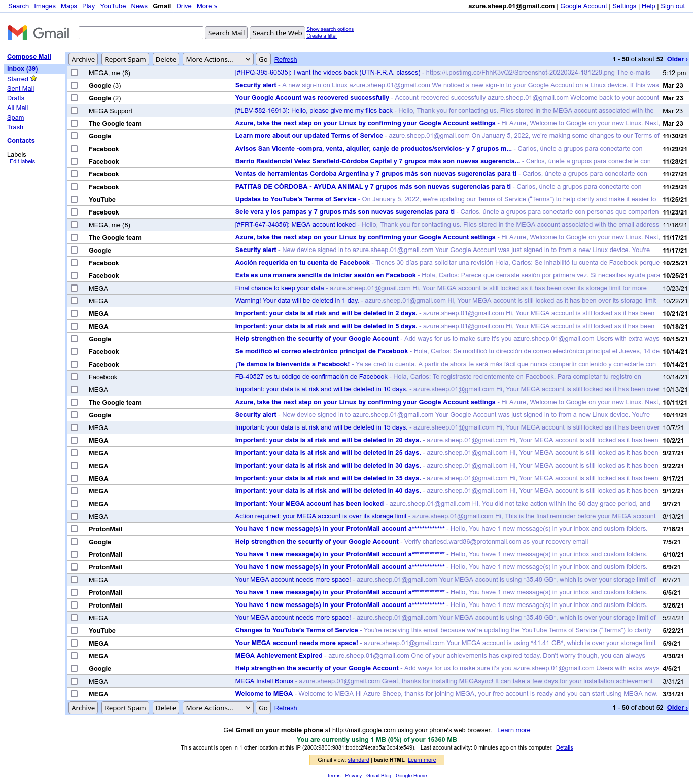The width and height of the screenshot is (693, 784).
Task: Select checkbox for YouTube Terms of Service 11/25/21
Action: (x=74, y=199)
